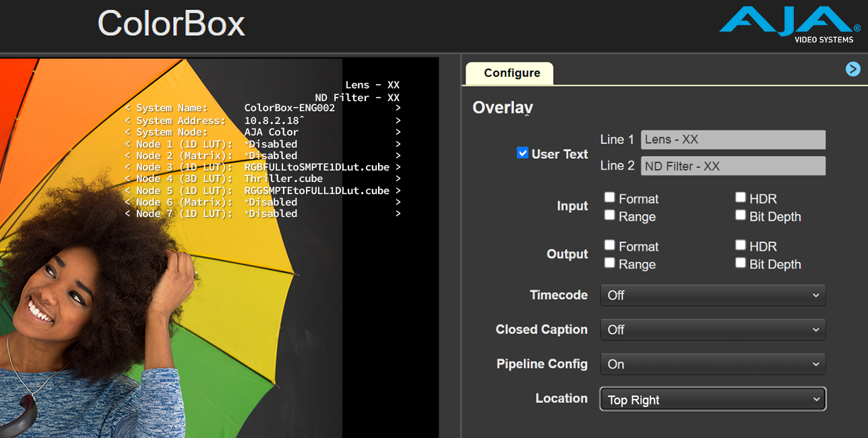Open the Location dropdown showing Top Right
The image size is (868, 438).
click(712, 399)
